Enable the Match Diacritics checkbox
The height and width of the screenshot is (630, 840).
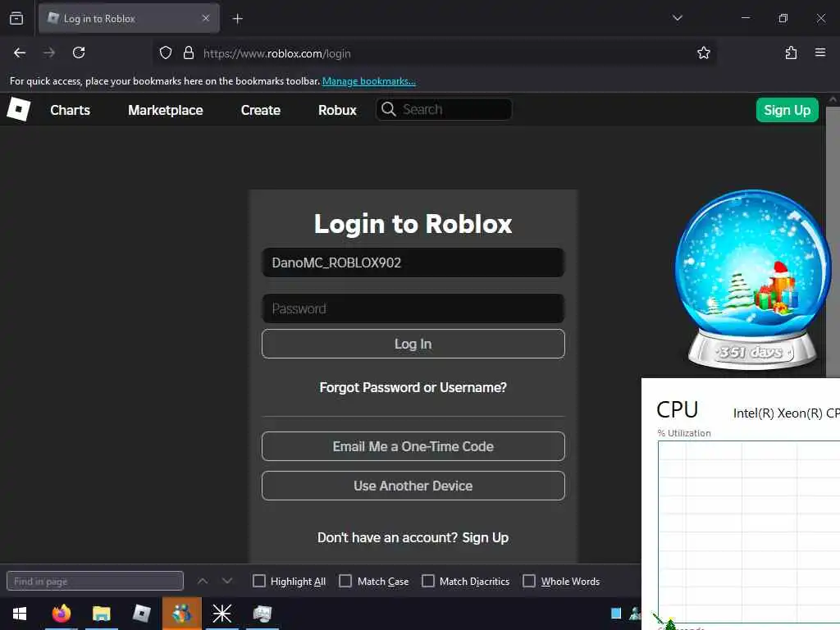428,581
